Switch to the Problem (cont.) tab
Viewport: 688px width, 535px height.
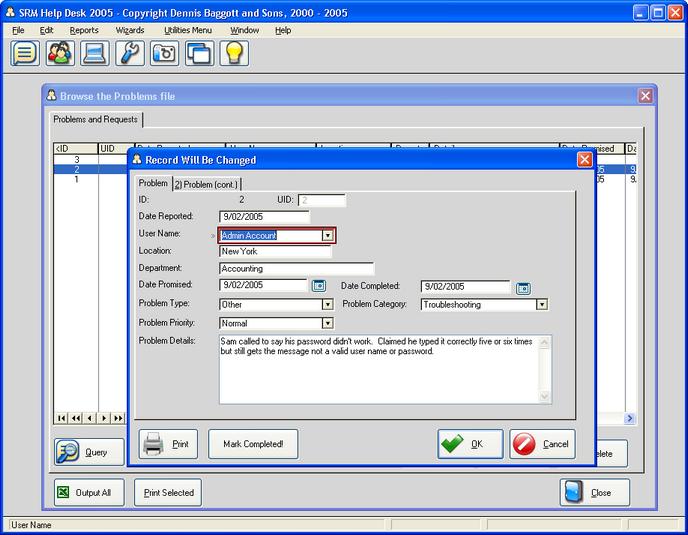[207, 184]
